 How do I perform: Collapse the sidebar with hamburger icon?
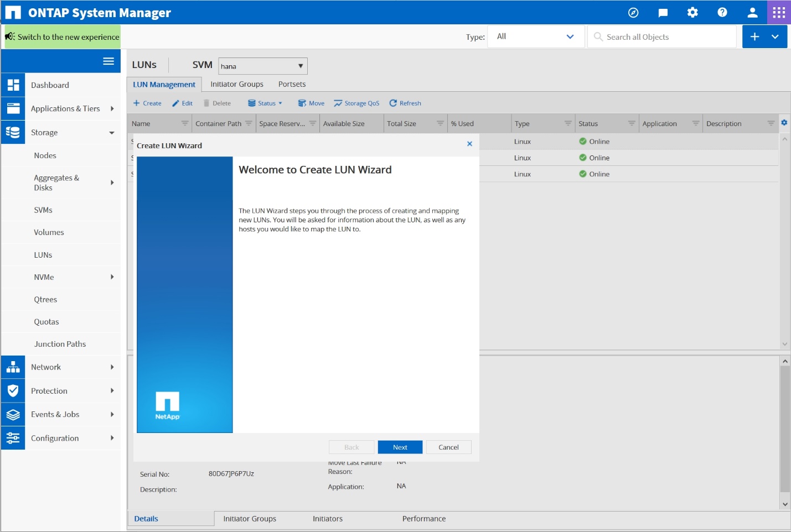(108, 61)
